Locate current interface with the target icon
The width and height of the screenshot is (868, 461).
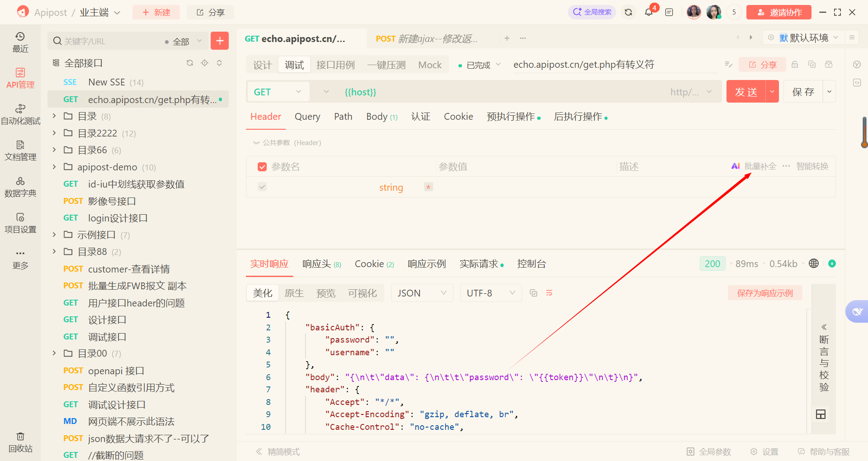pos(205,63)
